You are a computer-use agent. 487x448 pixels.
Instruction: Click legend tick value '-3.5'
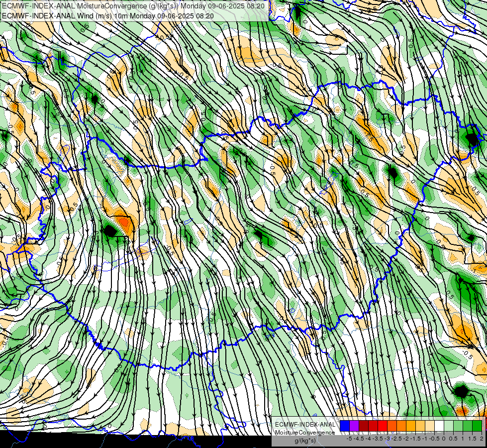click(378, 439)
